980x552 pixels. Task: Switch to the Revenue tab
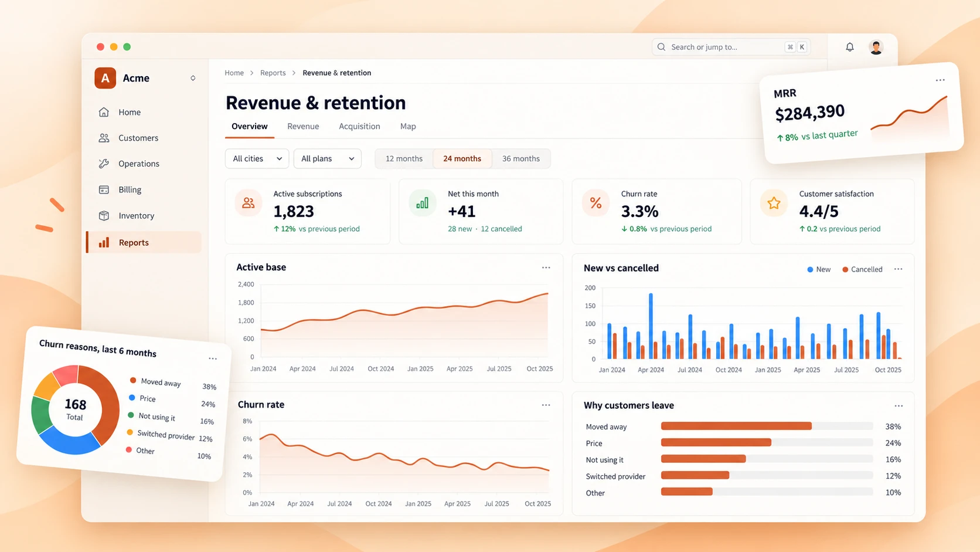point(303,127)
